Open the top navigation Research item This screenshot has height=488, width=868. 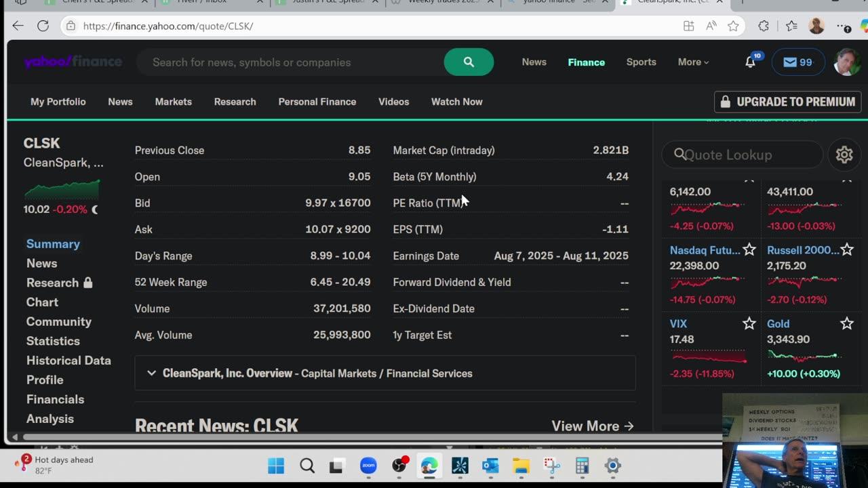[x=235, y=102]
